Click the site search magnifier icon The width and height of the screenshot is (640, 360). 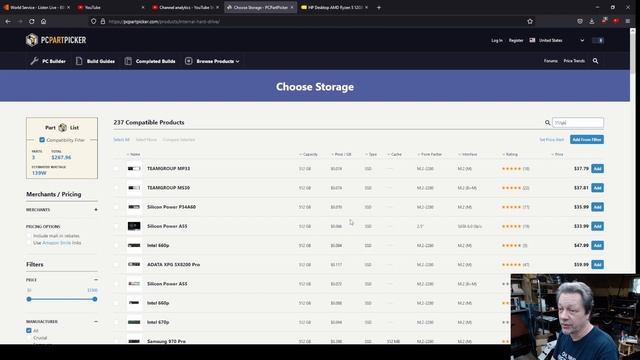coord(596,61)
